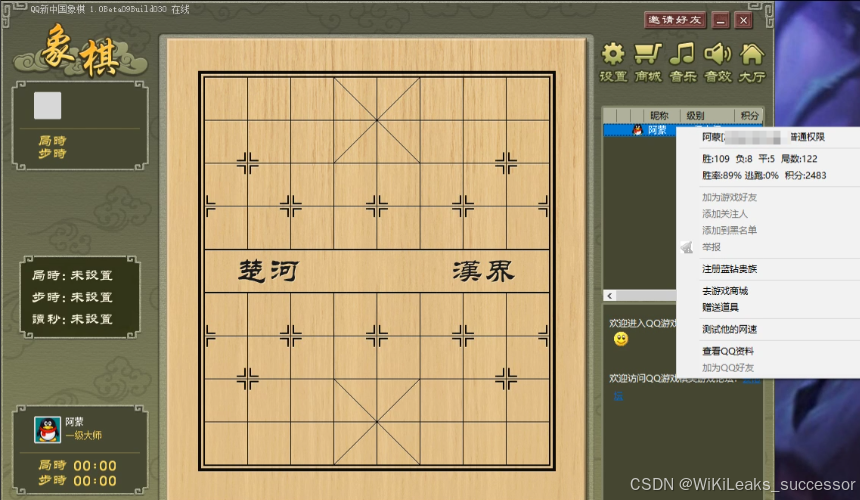Click the player list scroll-left arrow
The height and width of the screenshot is (500, 860).
pos(610,296)
